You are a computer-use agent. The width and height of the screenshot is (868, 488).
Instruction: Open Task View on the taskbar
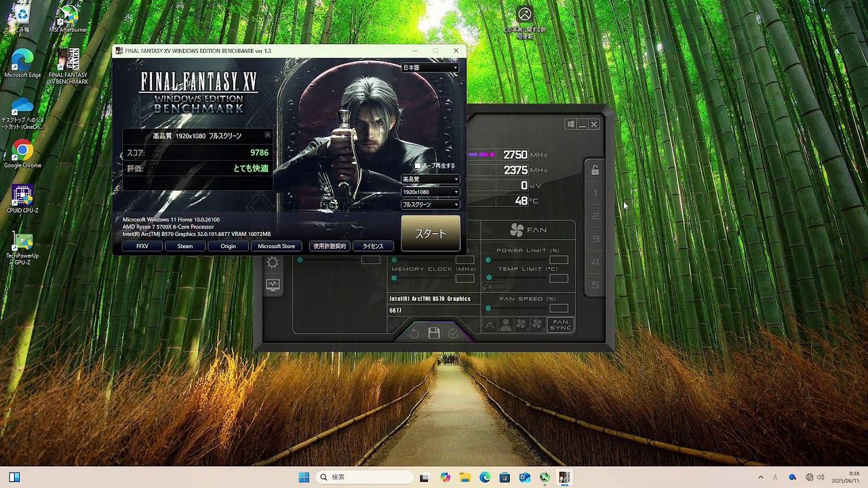click(425, 477)
